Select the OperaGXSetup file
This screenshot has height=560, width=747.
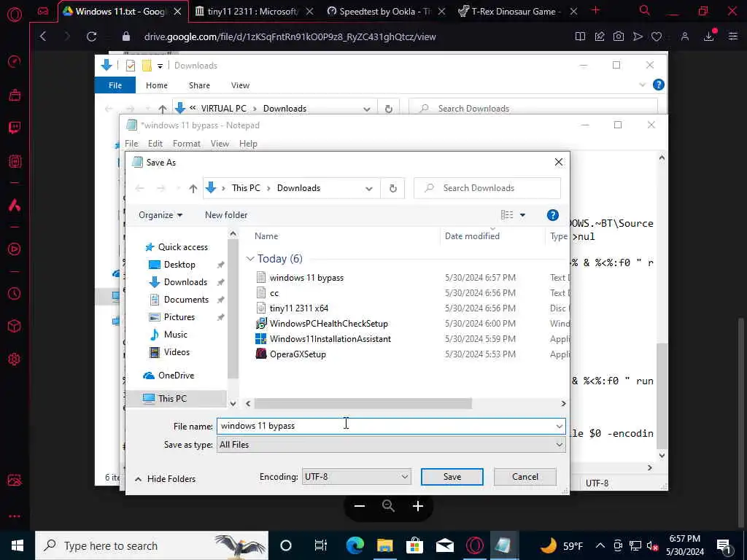298,354
